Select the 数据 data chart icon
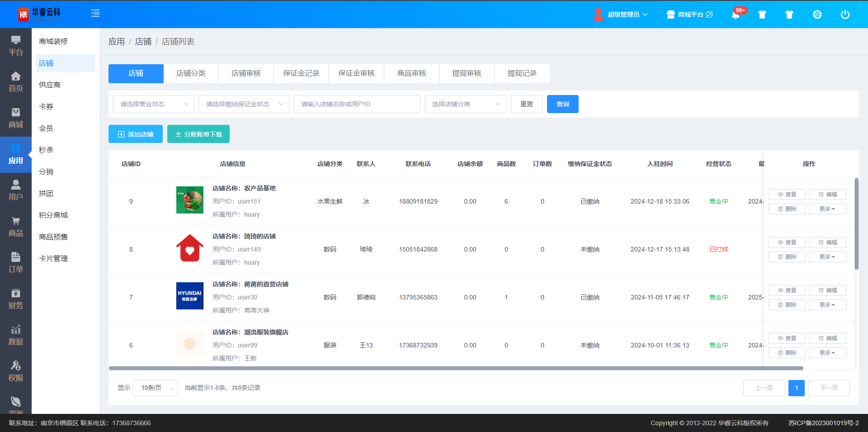868x432 pixels. click(16, 335)
